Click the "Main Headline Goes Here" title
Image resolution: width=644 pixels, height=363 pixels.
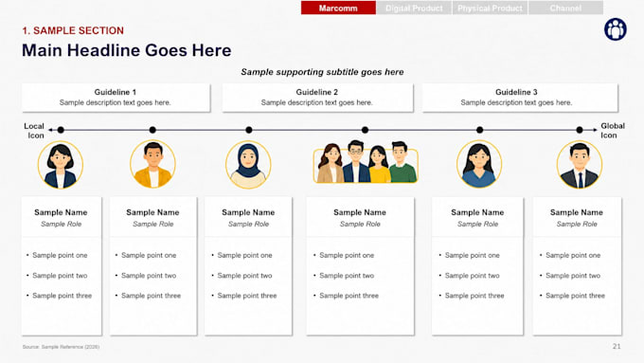click(x=127, y=50)
